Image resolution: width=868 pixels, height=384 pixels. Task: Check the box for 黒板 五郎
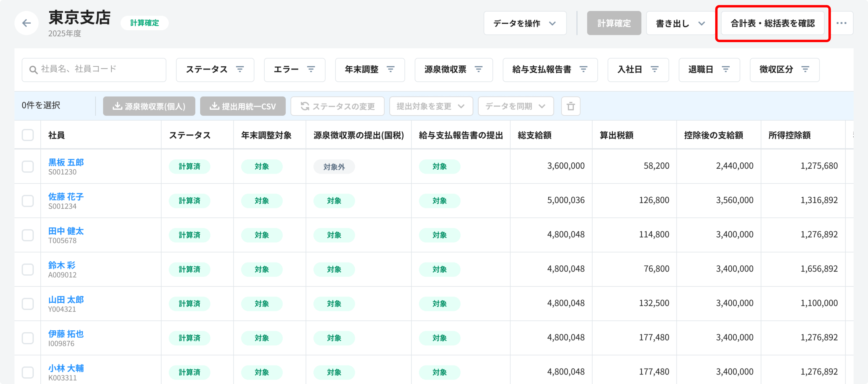[x=28, y=166]
